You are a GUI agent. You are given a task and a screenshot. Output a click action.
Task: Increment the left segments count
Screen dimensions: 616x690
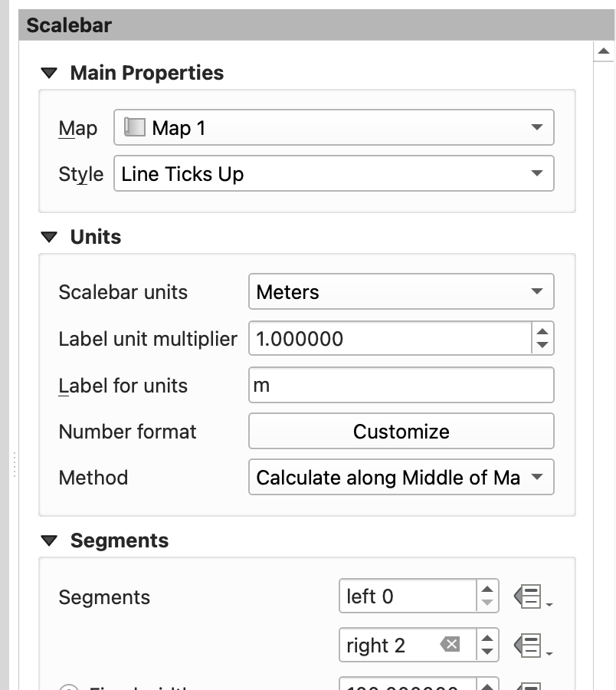[487, 590]
